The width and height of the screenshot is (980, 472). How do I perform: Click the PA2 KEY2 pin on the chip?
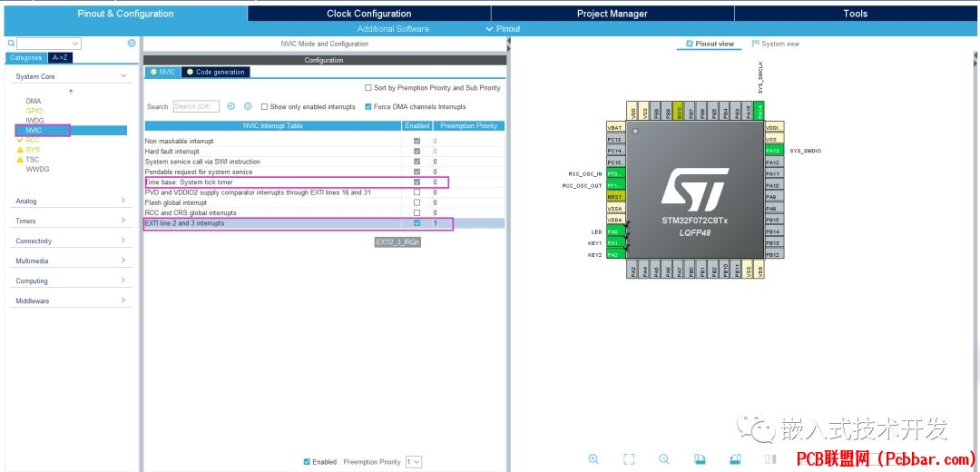tap(615, 255)
